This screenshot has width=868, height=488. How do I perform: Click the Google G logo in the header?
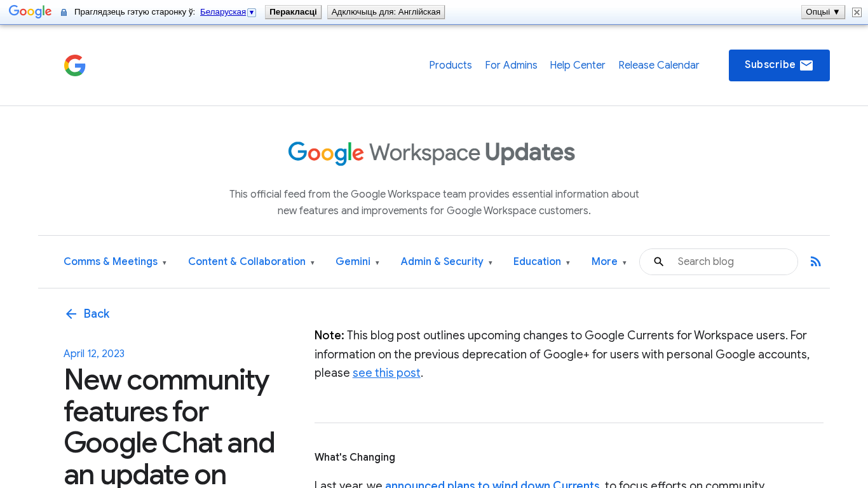[75, 65]
